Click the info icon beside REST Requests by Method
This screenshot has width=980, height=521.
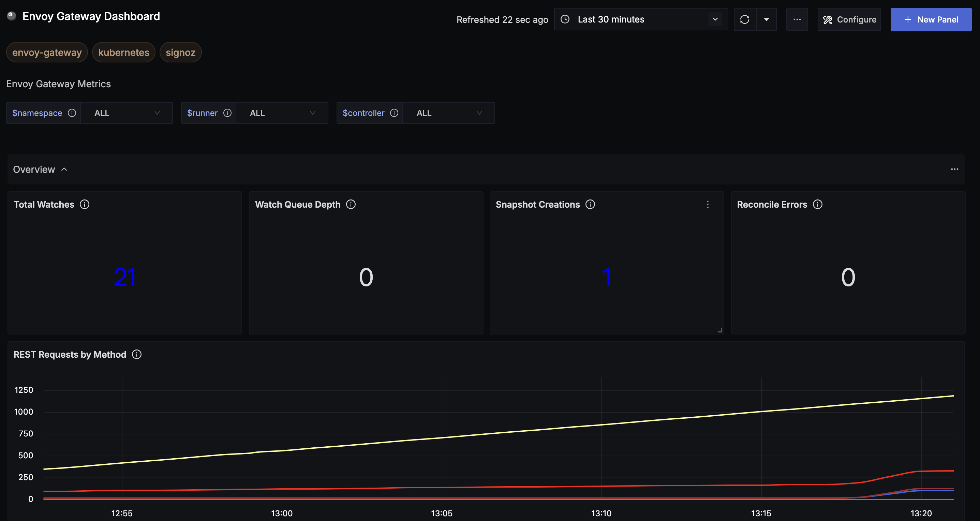[137, 354]
